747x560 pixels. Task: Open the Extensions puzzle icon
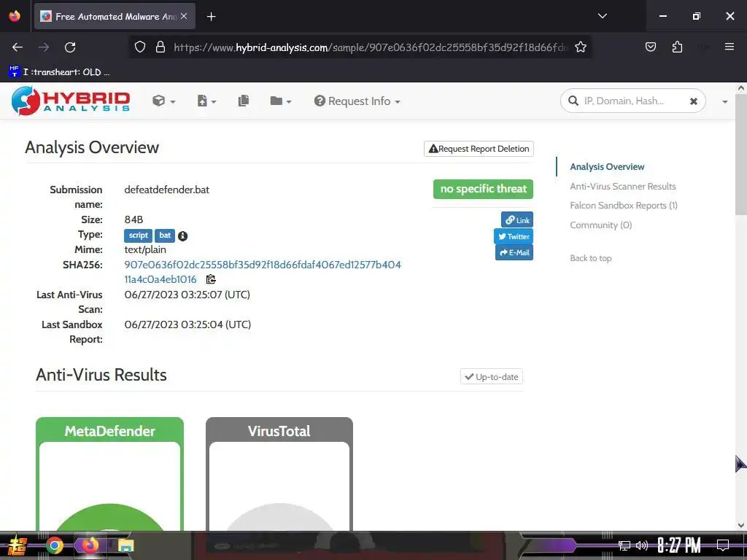coord(677,47)
